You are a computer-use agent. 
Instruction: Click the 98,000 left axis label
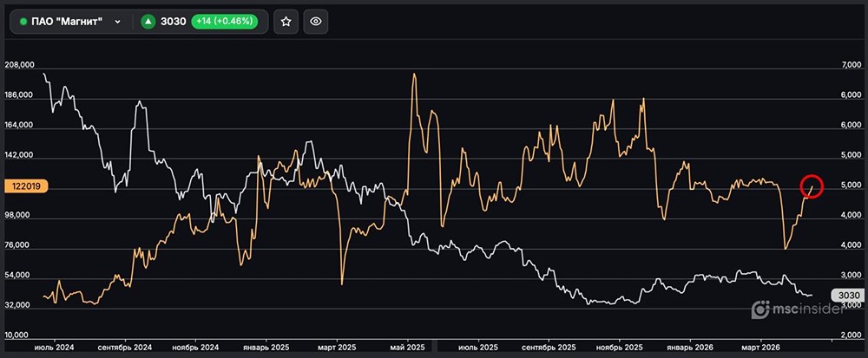click(19, 216)
